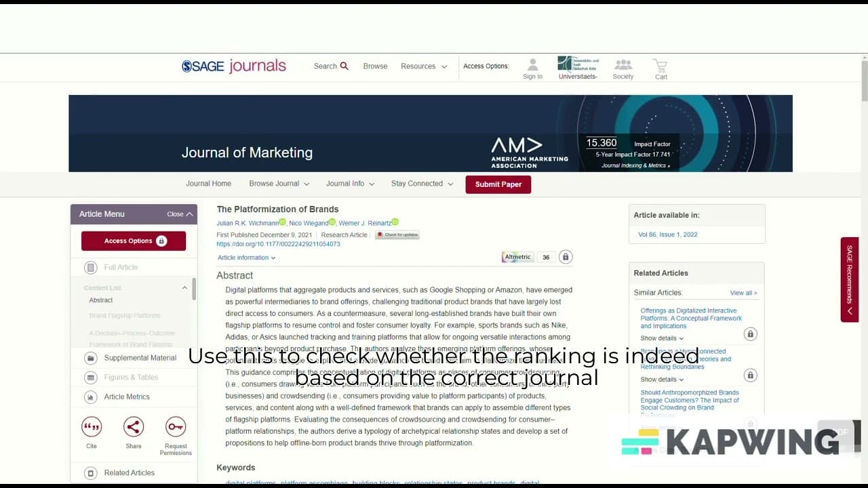Click author name Werner J. Reinartz

pos(365,223)
